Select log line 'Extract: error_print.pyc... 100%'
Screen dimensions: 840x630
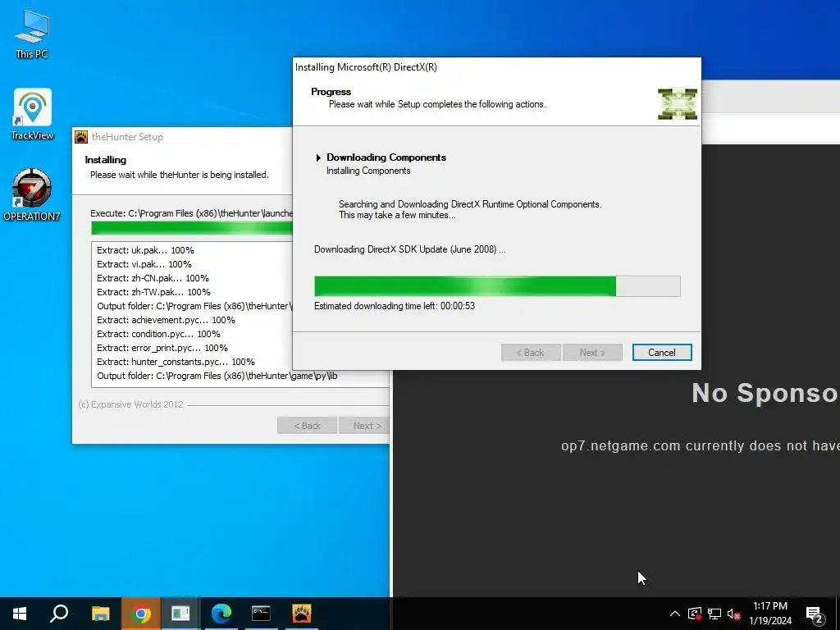coord(162,348)
